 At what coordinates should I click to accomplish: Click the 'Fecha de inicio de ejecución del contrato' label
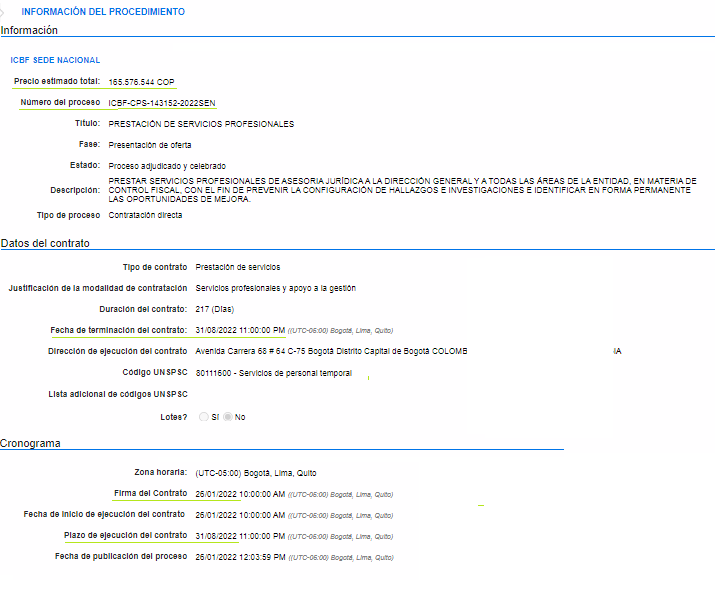(104, 514)
